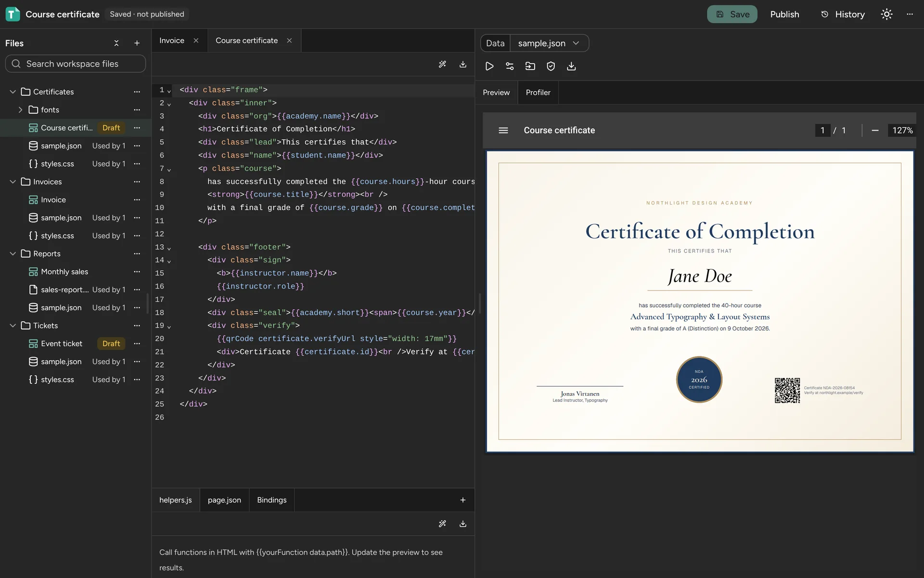Switch to the Invoice editor tab
The height and width of the screenshot is (578, 924).
tap(172, 40)
